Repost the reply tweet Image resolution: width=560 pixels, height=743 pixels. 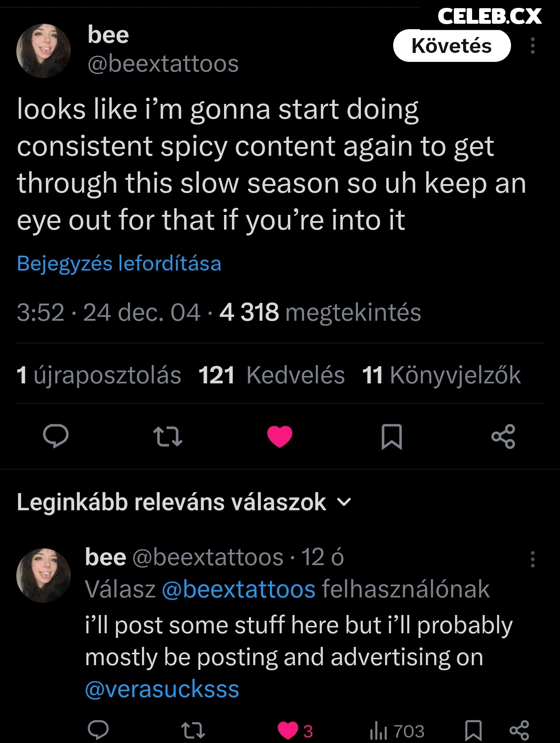[193, 730]
